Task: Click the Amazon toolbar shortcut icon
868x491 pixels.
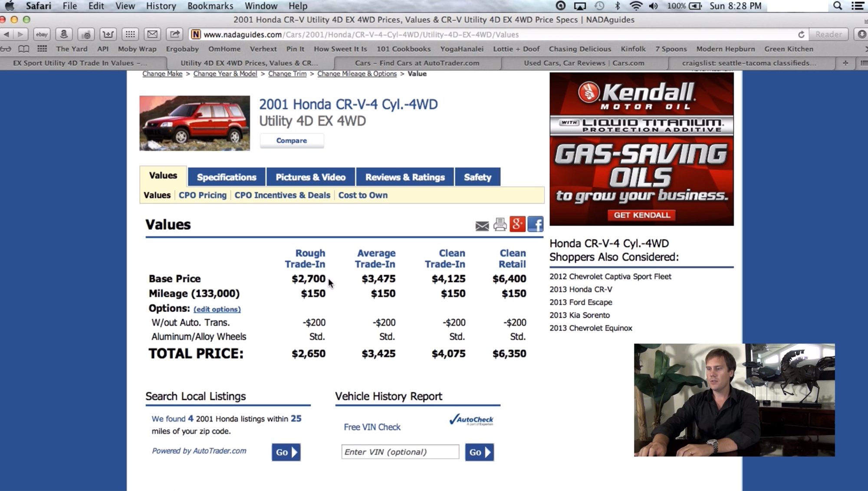Action: (64, 34)
